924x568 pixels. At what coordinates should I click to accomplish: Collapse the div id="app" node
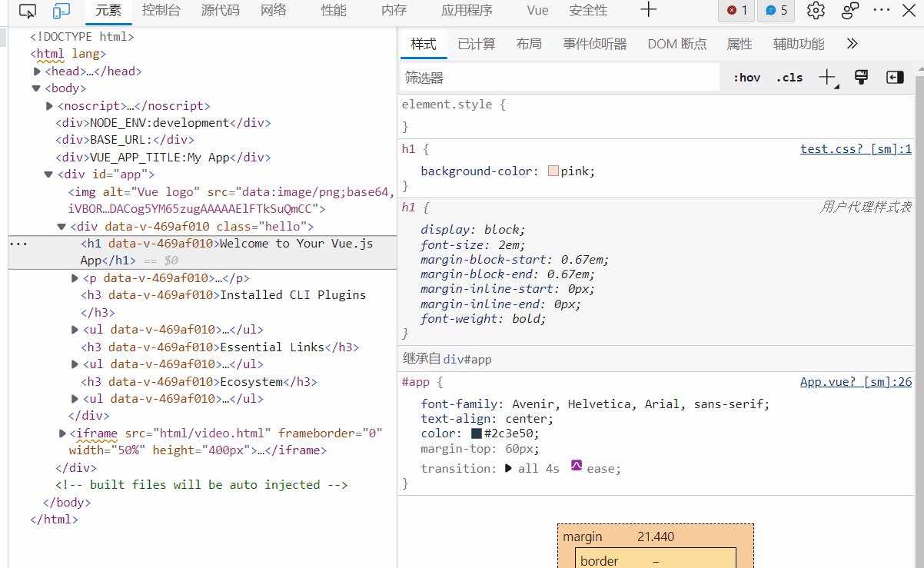[49, 175]
